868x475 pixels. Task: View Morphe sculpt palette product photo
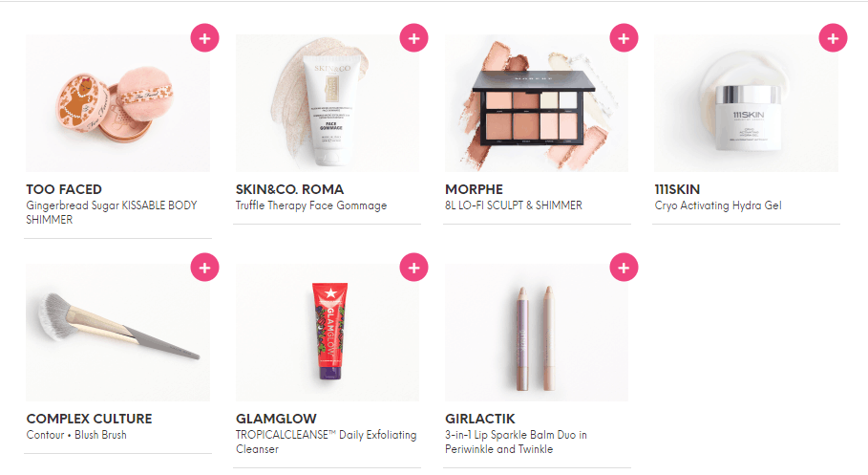537,103
